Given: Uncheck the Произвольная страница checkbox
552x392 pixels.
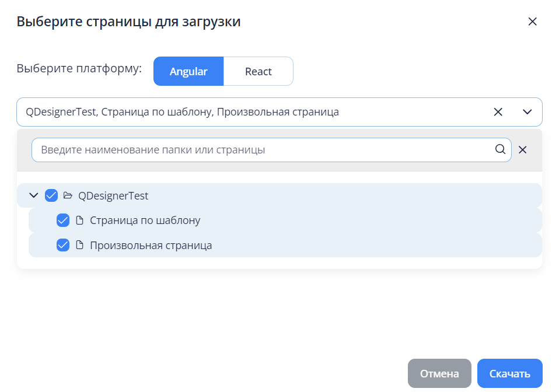Looking at the screenshot, I should coord(62,245).
